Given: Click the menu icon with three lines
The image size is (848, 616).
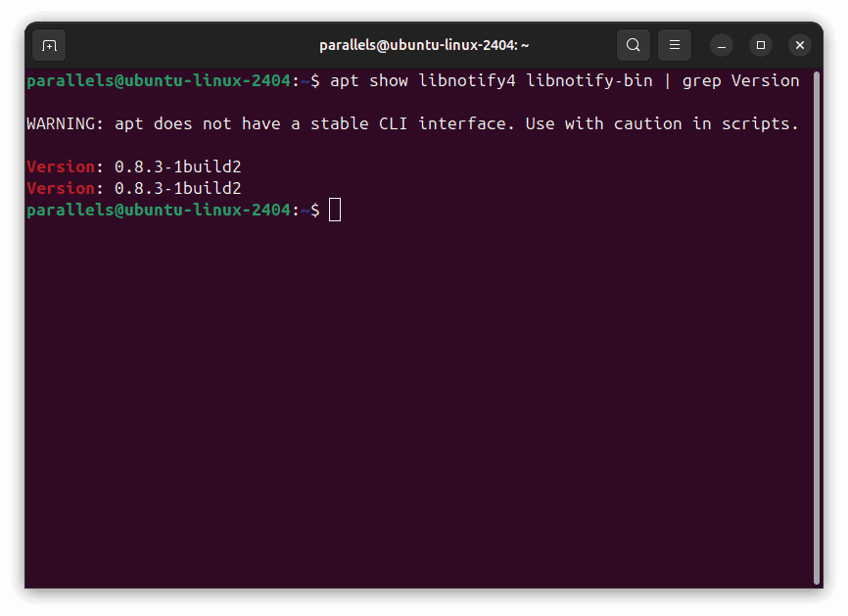Looking at the screenshot, I should 674,45.
